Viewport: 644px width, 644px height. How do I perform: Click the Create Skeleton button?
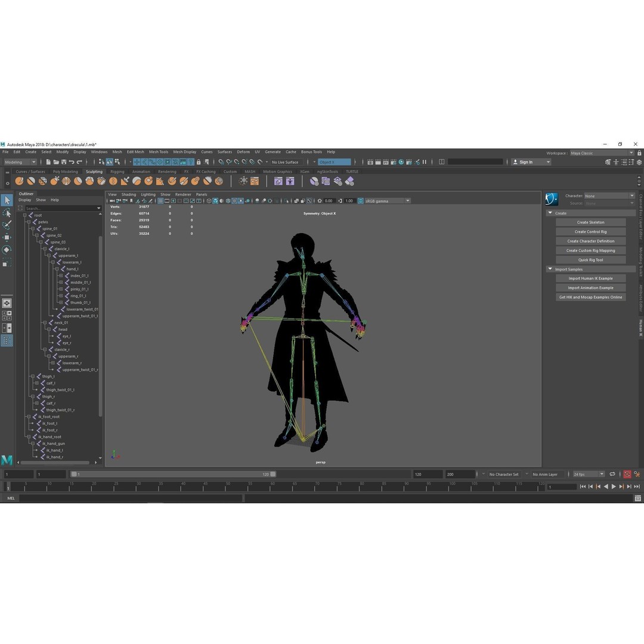[x=590, y=222]
